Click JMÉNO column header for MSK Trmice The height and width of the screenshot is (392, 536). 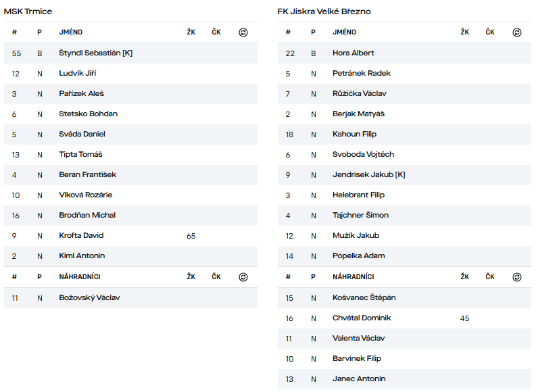[x=71, y=32]
